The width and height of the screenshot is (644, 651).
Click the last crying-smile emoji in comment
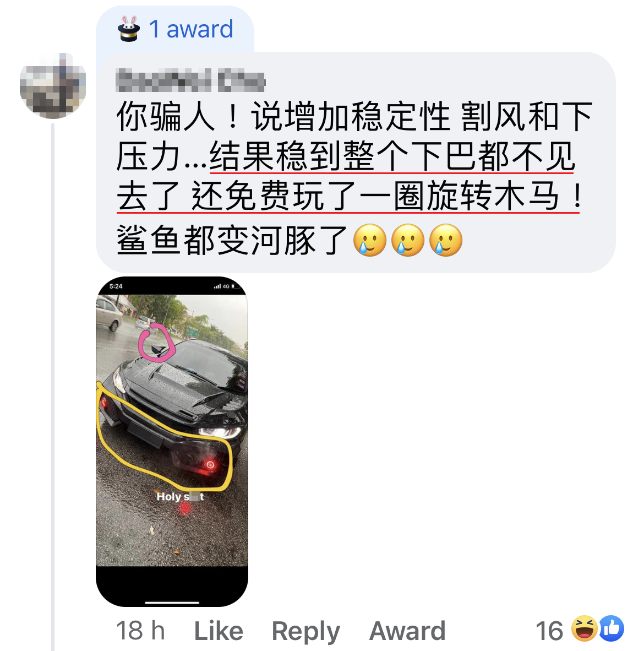coord(446,240)
